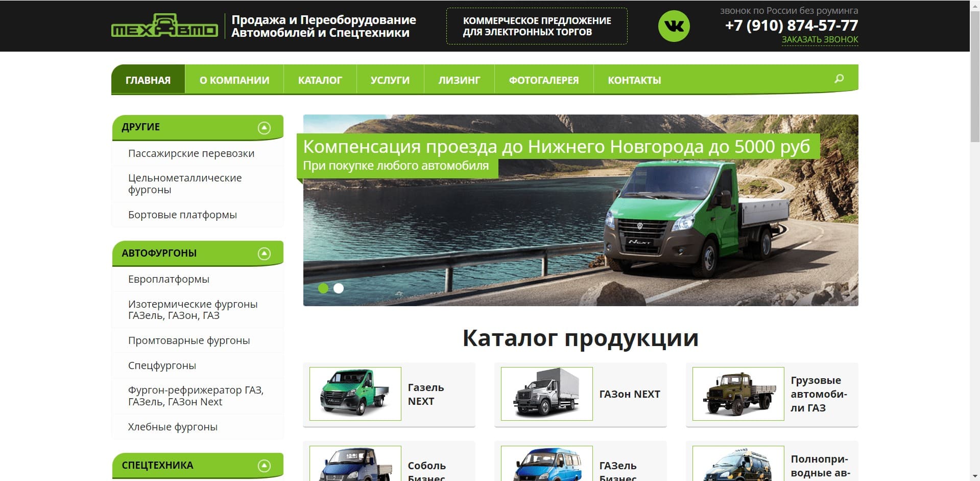Open Хлебные фургоны sidebar link
This screenshot has width=980, height=481.
(173, 427)
